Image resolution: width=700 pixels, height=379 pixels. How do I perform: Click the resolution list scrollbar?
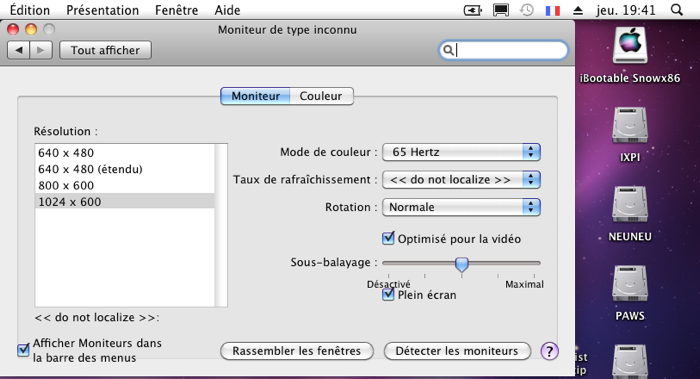click(x=221, y=225)
